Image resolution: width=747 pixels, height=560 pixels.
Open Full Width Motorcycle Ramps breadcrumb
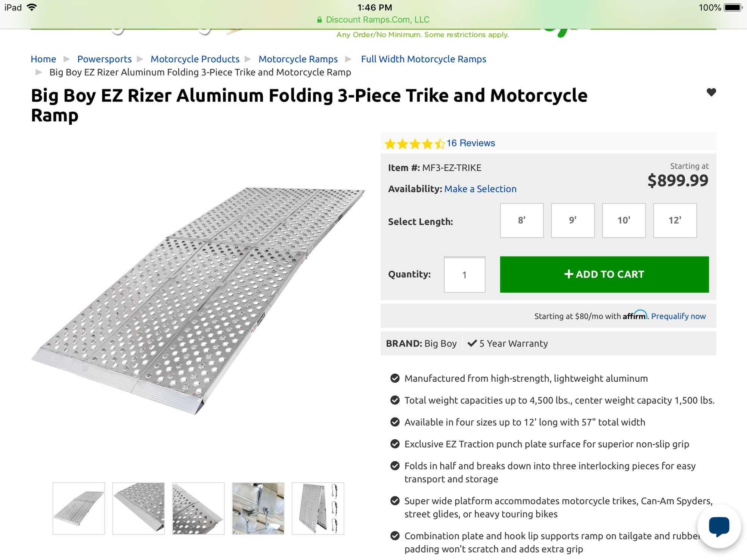pos(424,59)
